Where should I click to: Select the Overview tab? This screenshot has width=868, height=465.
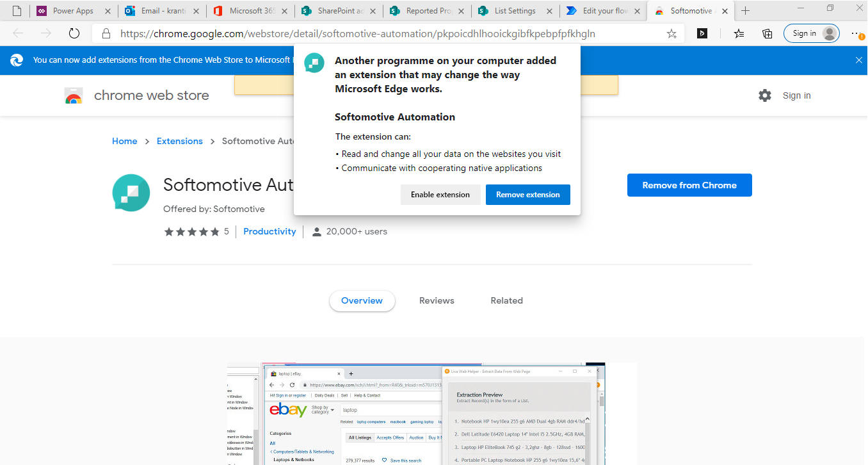coord(362,300)
